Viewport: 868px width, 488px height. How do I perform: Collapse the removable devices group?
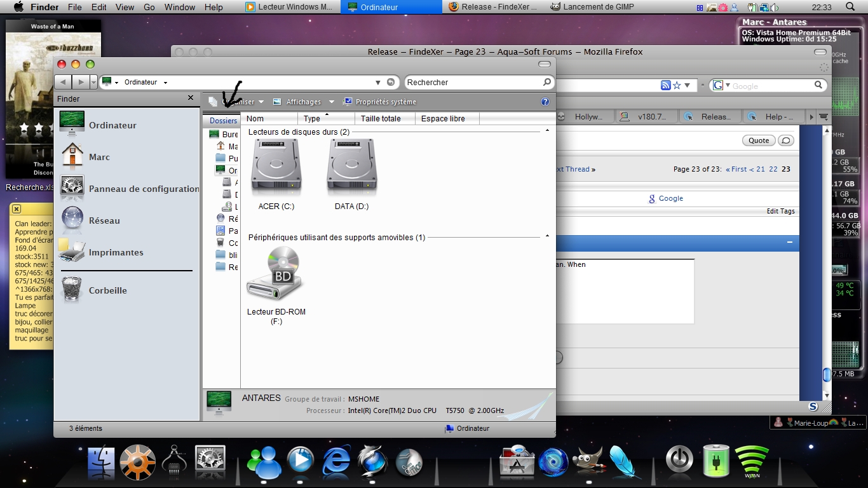pyautogui.click(x=547, y=236)
